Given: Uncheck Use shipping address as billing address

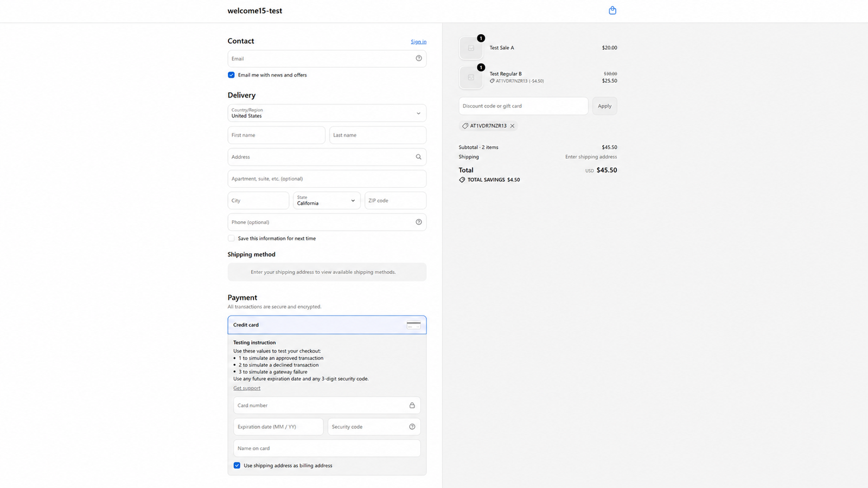Looking at the screenshot, I should pos(237,465).
